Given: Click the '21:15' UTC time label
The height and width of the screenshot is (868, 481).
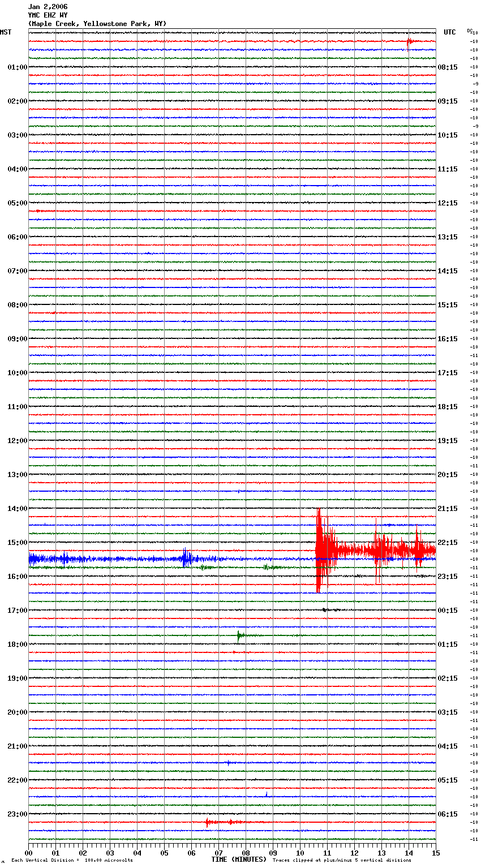Looking at the screenshot, I should point(448,509).
